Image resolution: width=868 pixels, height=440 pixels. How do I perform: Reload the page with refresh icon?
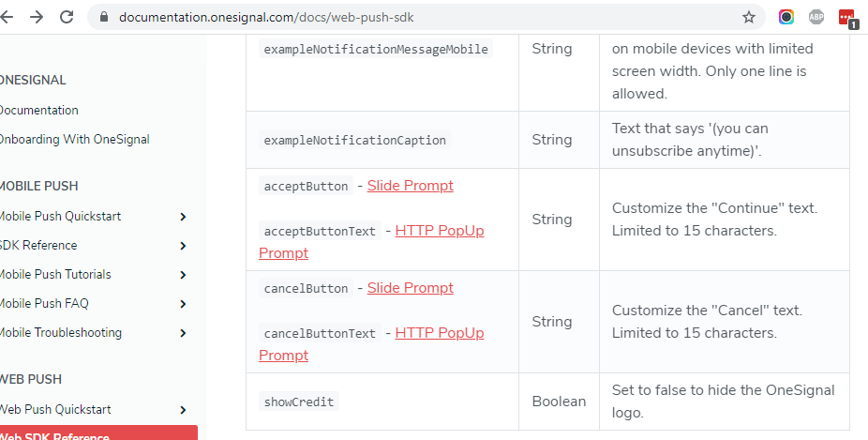[x=67, y=17]
